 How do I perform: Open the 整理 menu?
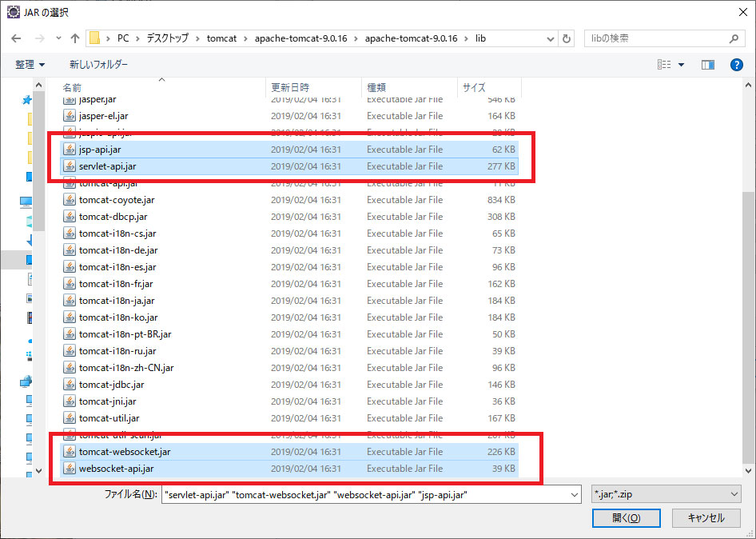click(30, 64)
